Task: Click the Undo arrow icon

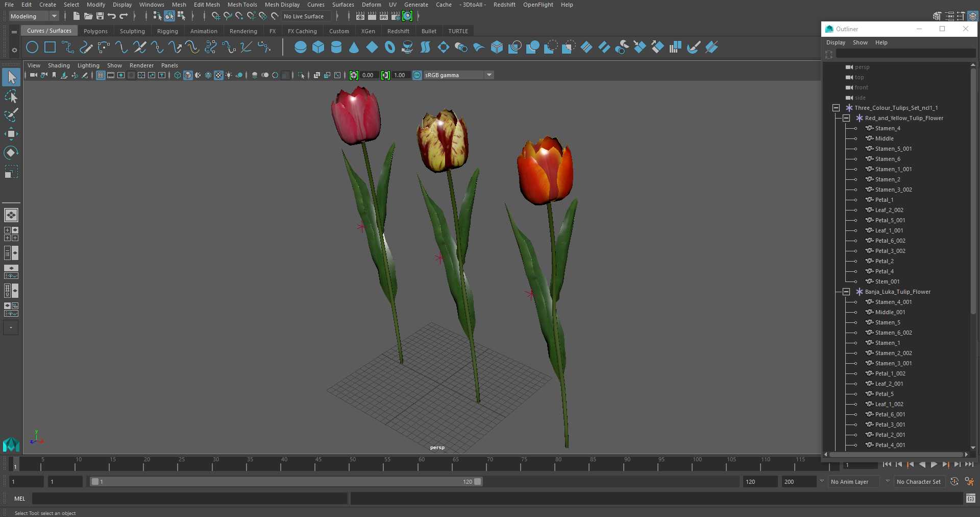Action: [112, 16]
